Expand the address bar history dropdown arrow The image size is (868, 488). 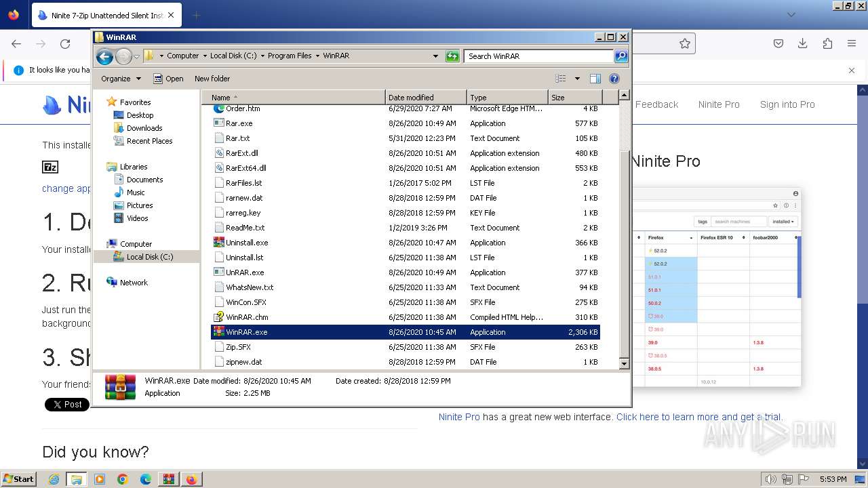tap(435, 56)
